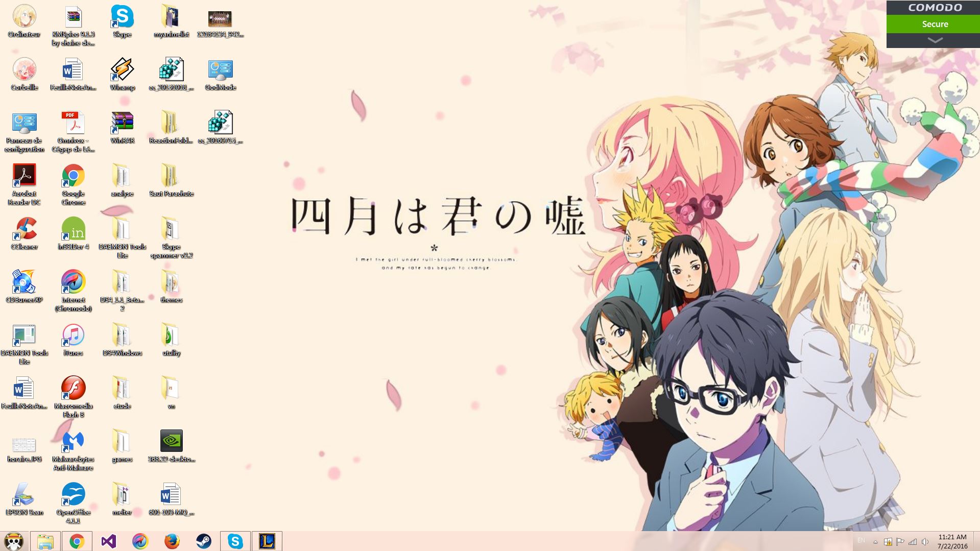The width and height of the screenshot is (980, 551).
Task: Select the KMSpico archive on the desktop
Action: [x=73, y=26]
